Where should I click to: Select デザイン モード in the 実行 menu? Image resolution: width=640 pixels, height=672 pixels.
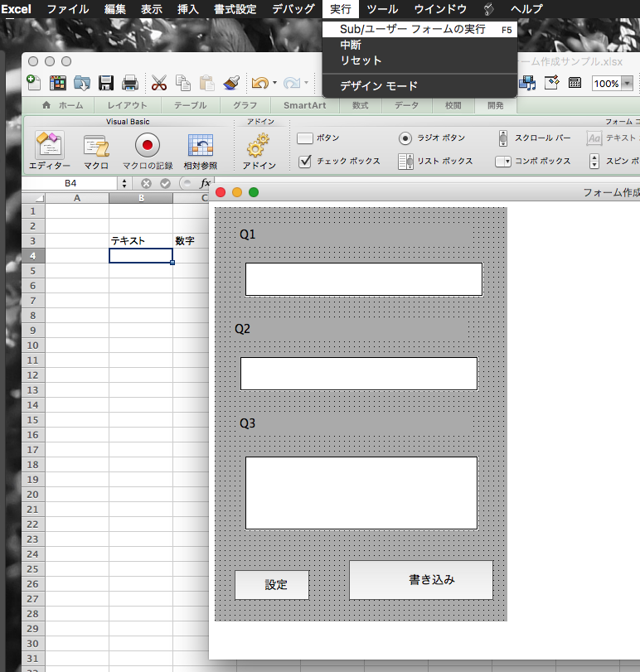pyautogui.click(x=378, y=86)
